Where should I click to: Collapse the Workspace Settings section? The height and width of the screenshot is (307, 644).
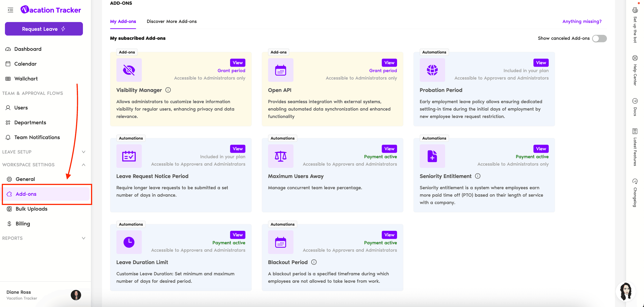pyautogui.click(x=84, y=165)
